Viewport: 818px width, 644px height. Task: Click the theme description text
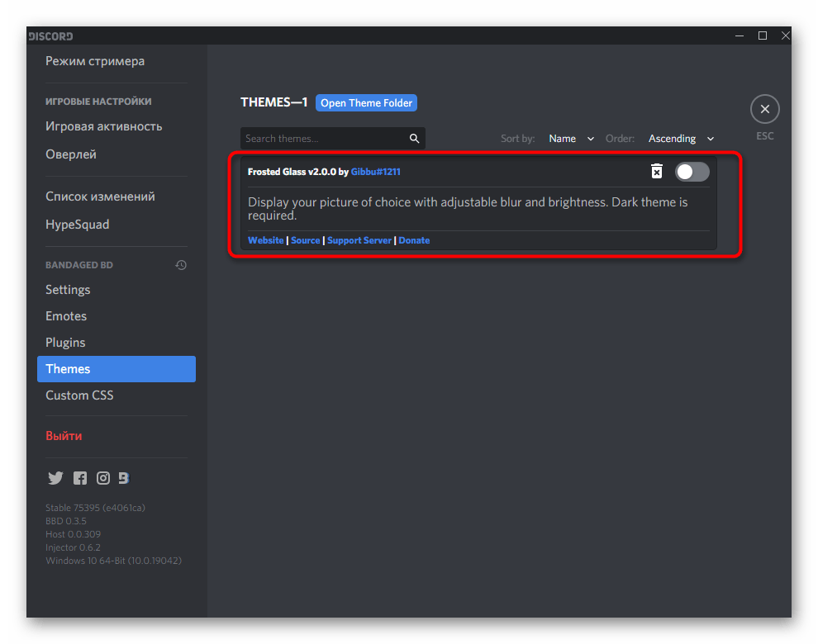click(468, 209)
